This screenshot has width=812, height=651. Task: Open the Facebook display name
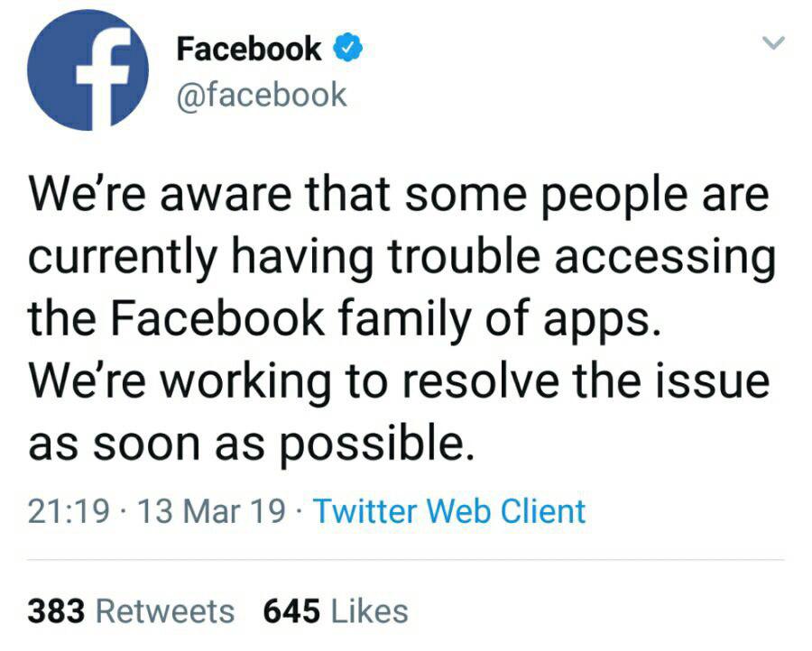(249, 49)
